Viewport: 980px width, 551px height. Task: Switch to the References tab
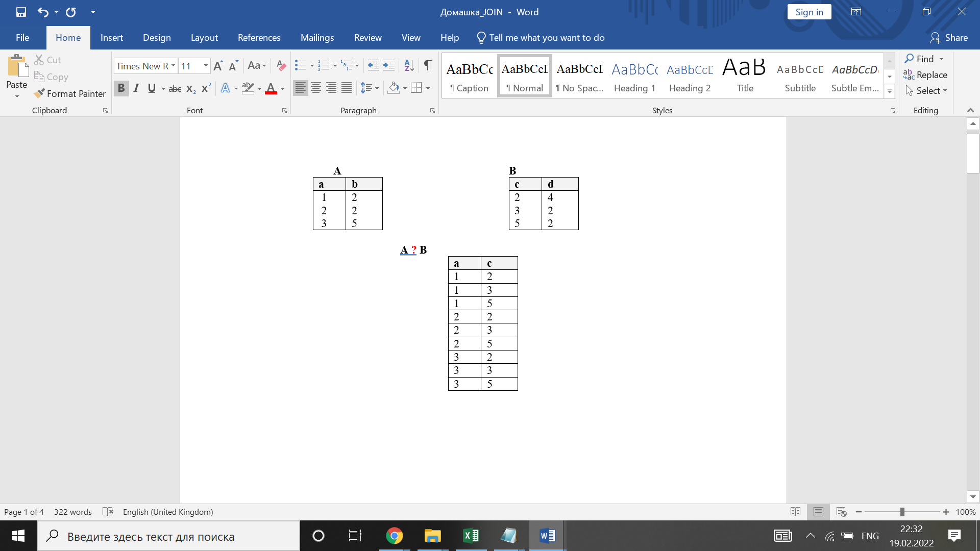(x=259, y=38)
